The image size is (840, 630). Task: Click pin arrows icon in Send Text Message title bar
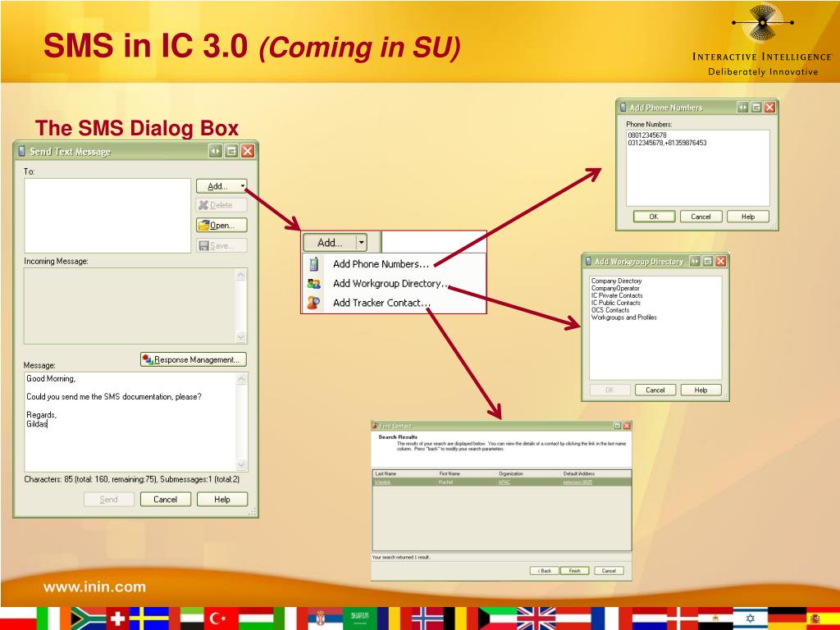[215, 151]
